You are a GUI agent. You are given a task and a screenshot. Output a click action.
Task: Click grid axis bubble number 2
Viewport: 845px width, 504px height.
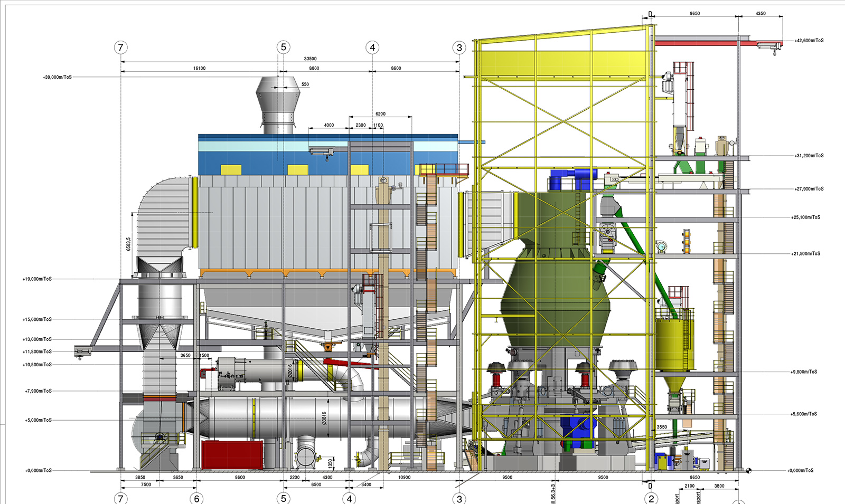point(651,498)
